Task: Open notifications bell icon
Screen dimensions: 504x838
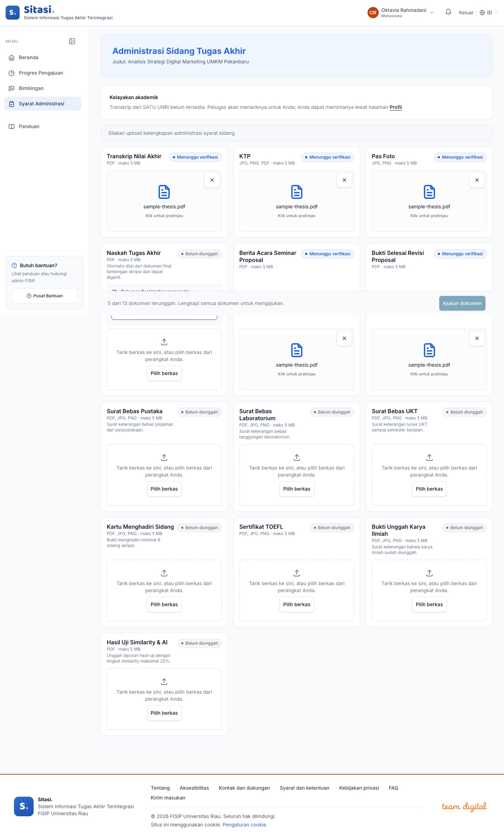Action: coord(448,12)
